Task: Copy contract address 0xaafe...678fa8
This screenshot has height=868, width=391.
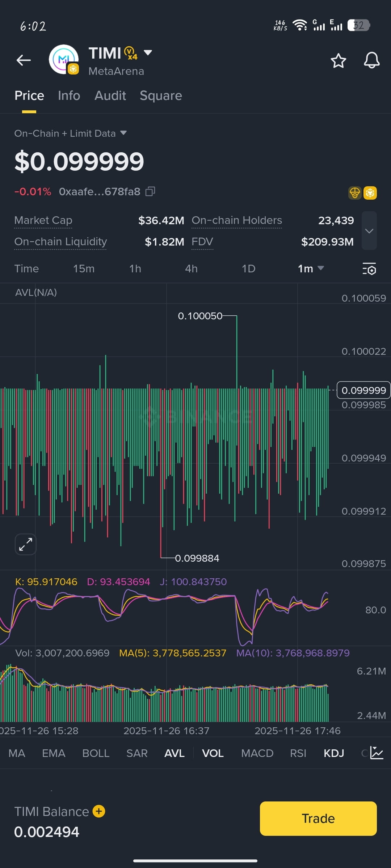Action: 150,191
